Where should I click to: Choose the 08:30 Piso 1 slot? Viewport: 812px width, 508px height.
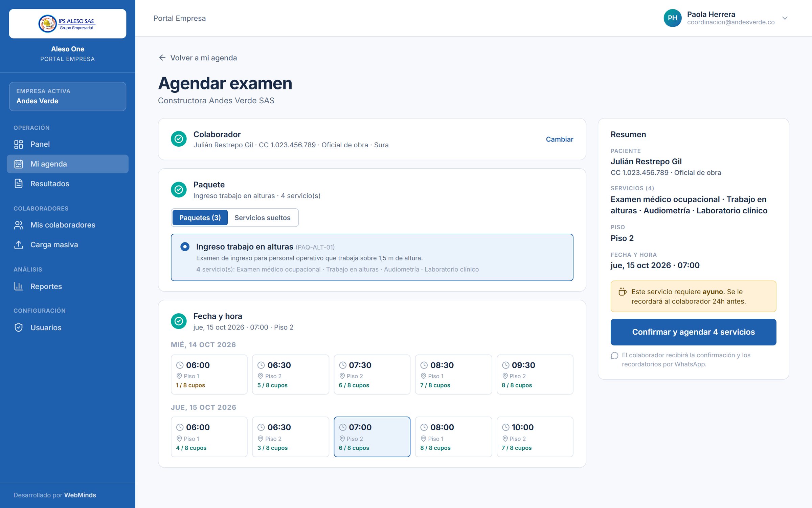point(453,375)
